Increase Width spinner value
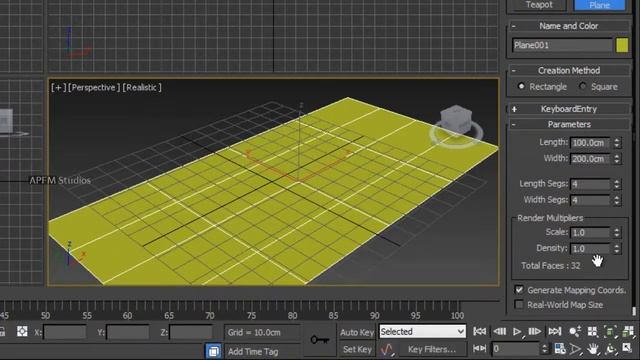 pos(617,156)
